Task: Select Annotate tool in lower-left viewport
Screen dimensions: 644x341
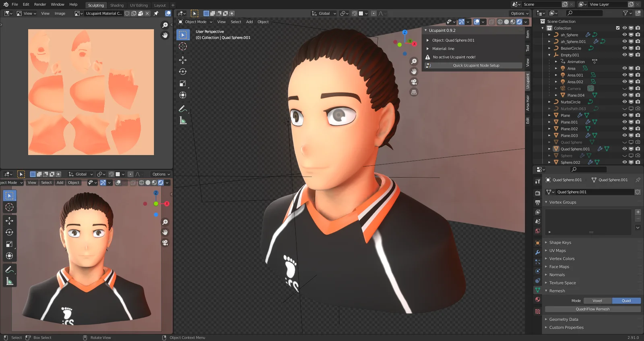Action: 9,269
